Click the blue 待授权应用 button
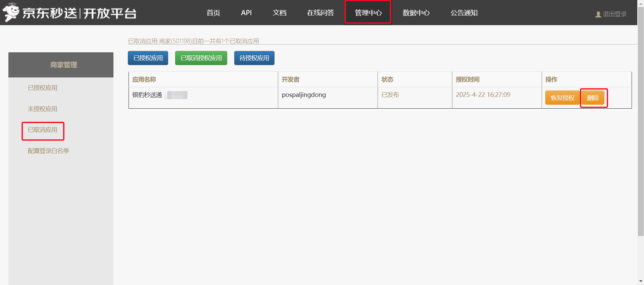The height and width of the screenshot is (285, 644). 254,58
